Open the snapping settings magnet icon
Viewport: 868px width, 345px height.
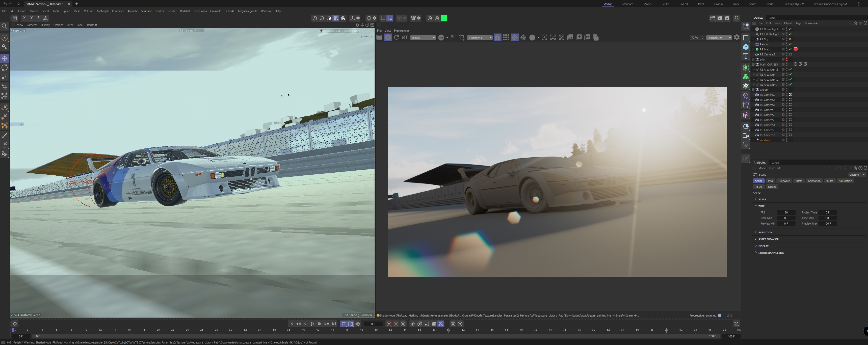coord(369,18)
